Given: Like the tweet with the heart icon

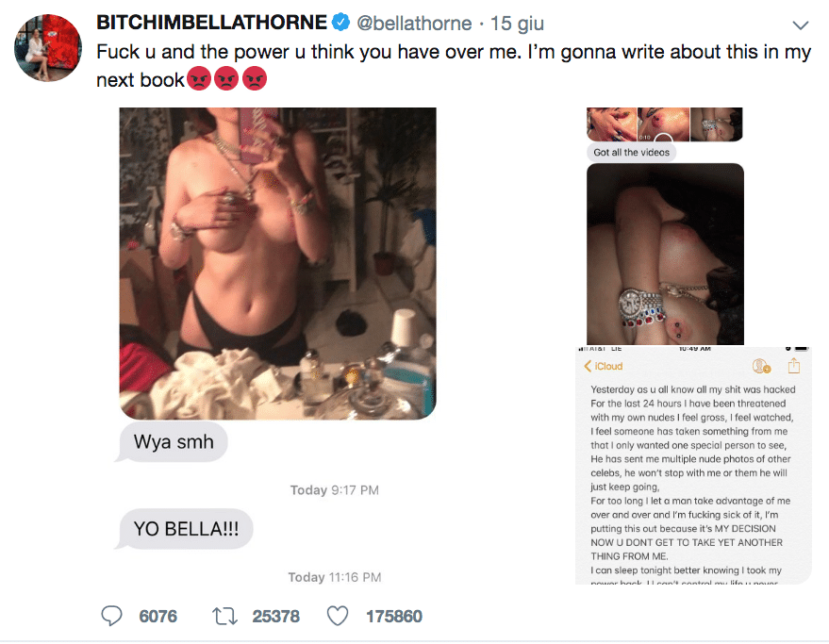Looking at the screenshot, I should [339, 616].
